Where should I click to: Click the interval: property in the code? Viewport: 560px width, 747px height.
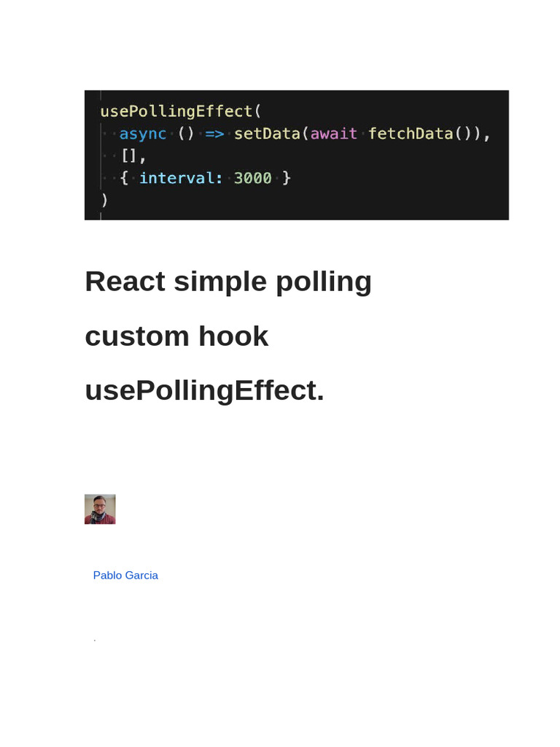[181, 178]
